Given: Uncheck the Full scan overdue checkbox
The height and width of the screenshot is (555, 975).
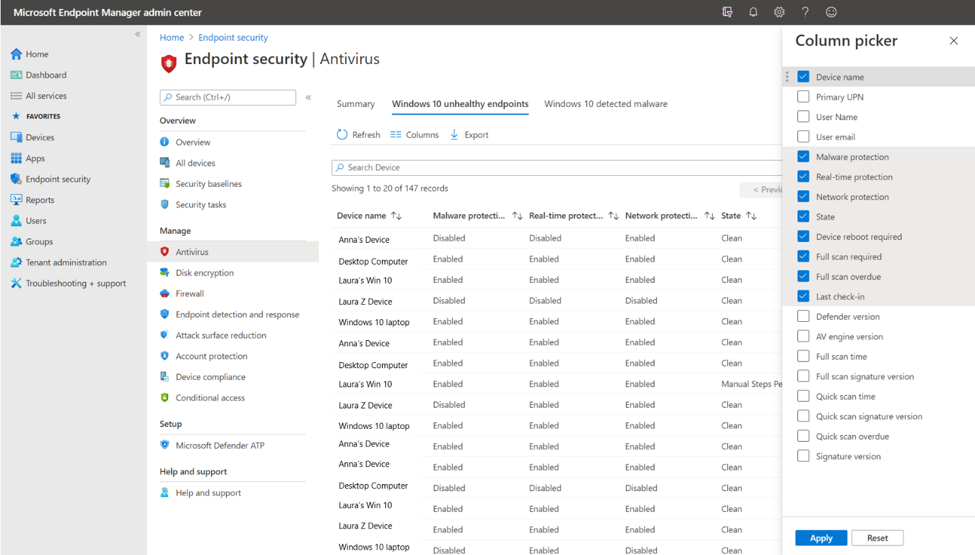Looking at the screenshot, I should coord(803,276).
